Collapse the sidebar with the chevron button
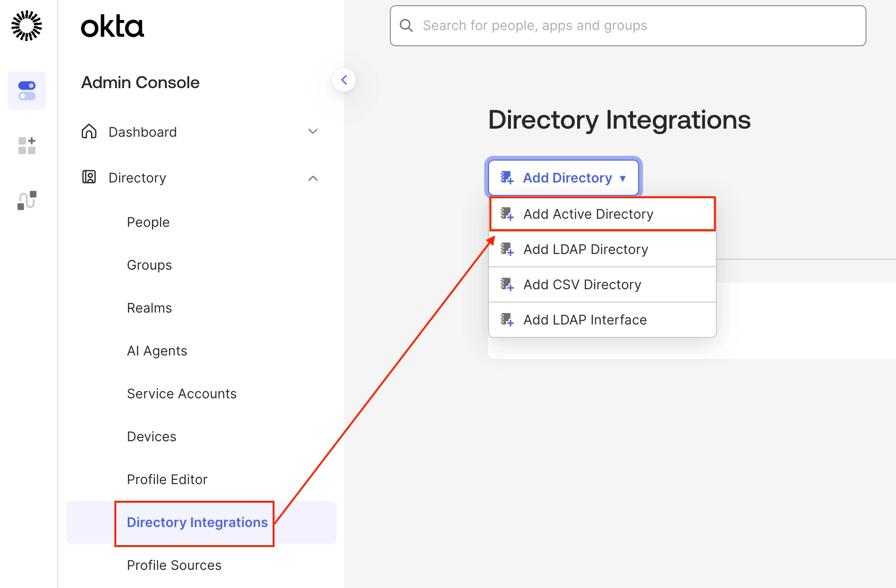896x588 pixels. point(344,80)
